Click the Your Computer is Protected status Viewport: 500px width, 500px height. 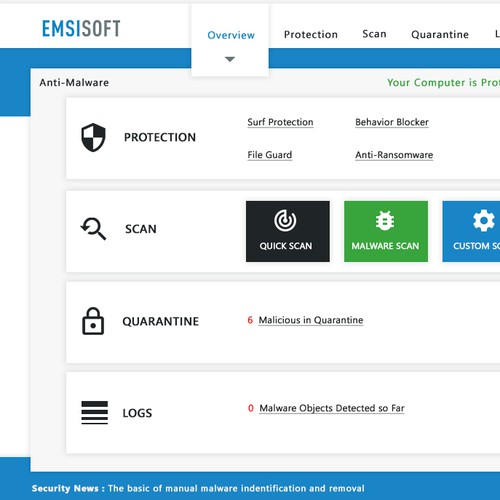coord(443,82)
